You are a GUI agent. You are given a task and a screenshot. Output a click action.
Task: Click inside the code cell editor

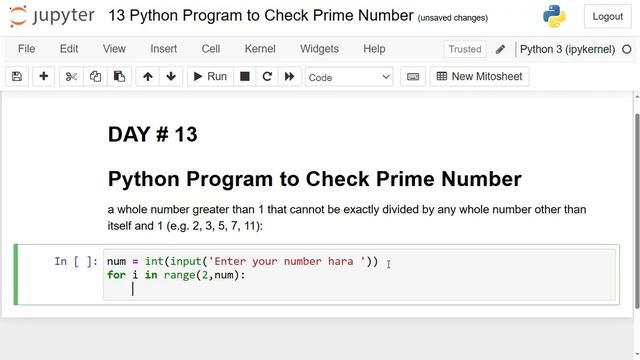click(359, 275)
